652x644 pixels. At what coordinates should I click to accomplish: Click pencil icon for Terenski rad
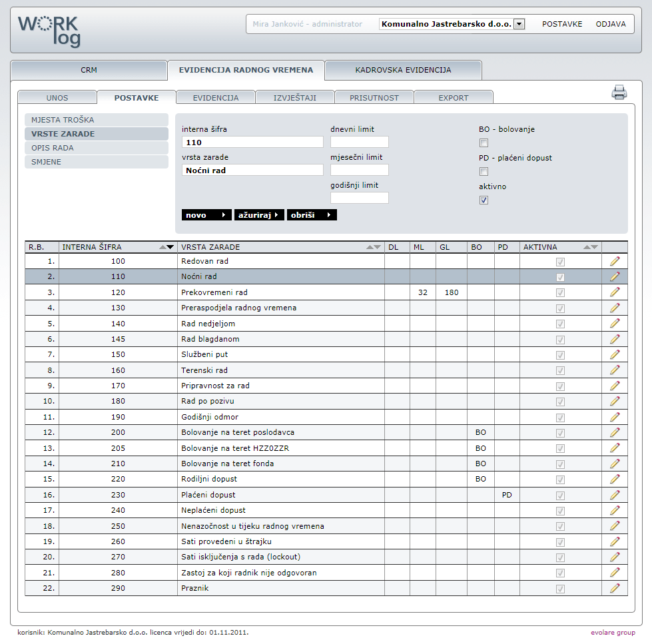[615, 370]
